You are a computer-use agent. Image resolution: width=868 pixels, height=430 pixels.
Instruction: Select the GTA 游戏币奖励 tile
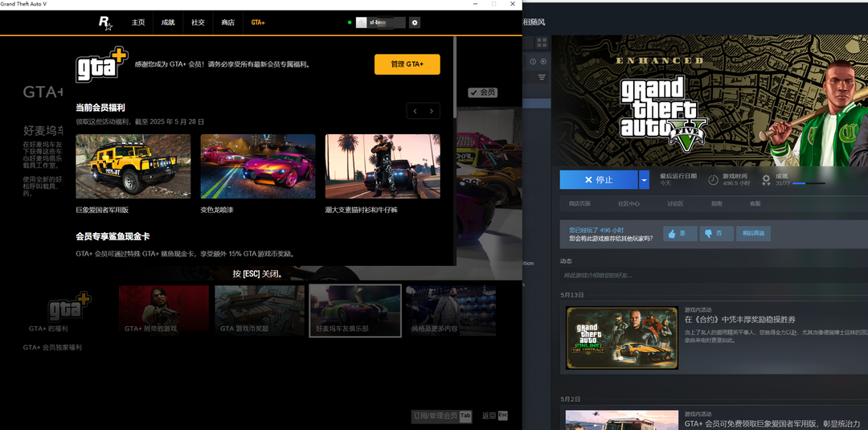coord(260,310)
